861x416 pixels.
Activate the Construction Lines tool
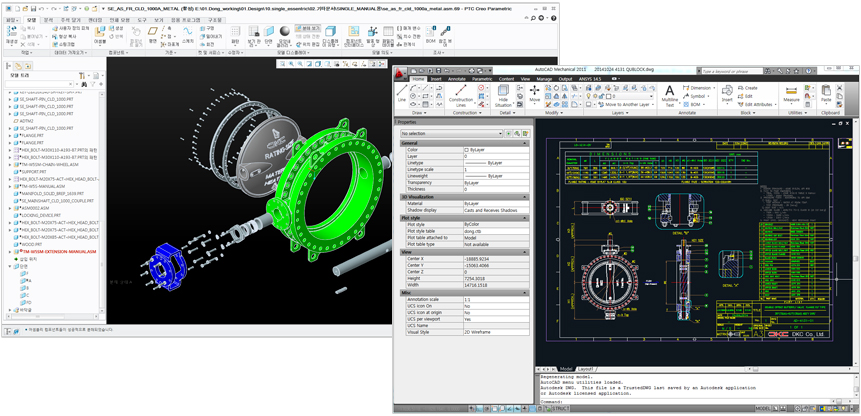point(461,94)
